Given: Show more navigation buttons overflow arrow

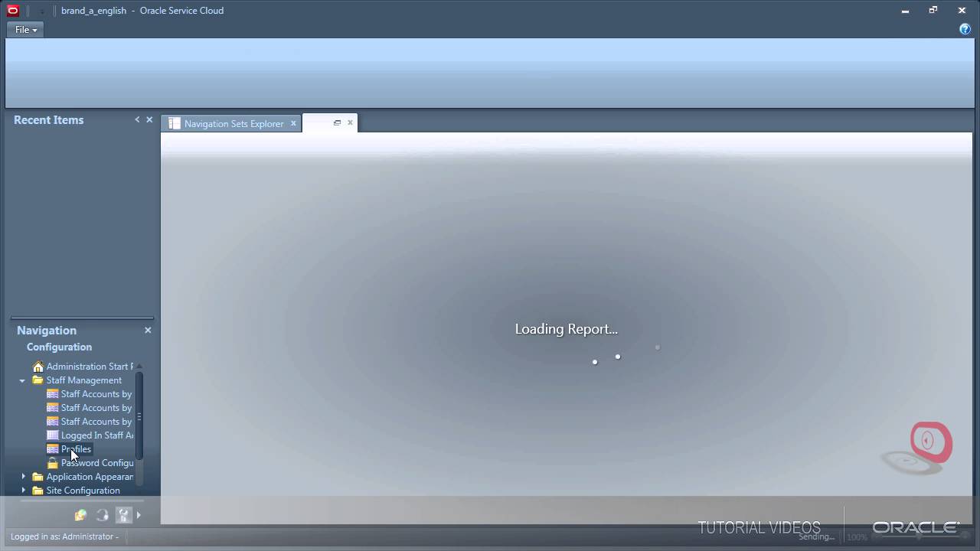Looking at the screenshot, I should pos(139,515).
